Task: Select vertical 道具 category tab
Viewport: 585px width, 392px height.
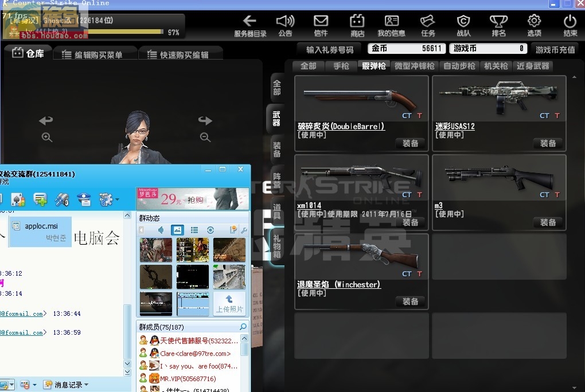Action: pos(276,211)
